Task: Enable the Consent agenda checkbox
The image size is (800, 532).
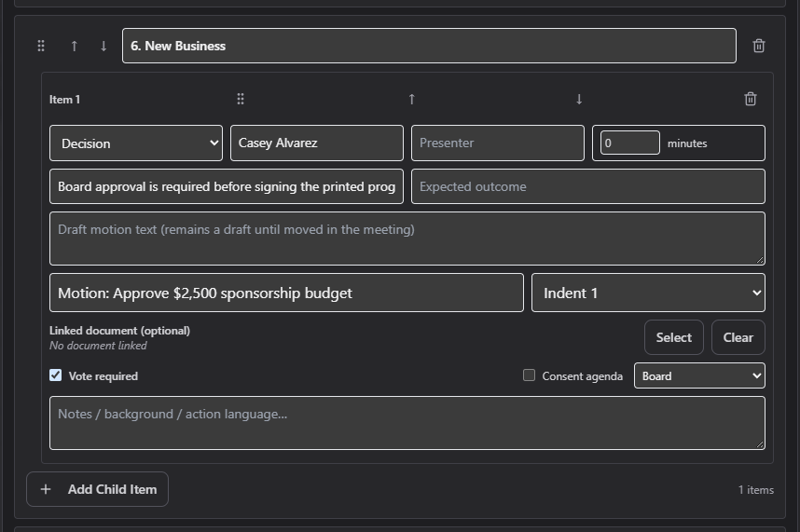Action: click(529, 375)
